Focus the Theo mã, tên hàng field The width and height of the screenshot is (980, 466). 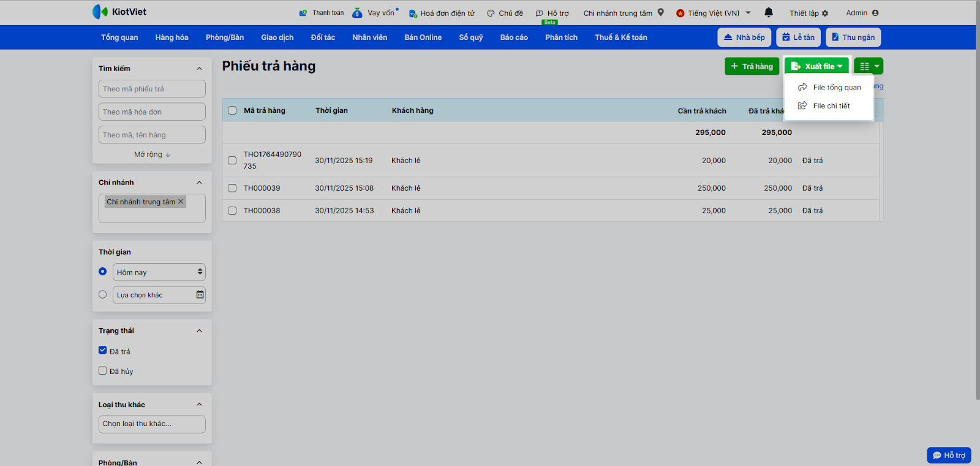tap(152, 135)
